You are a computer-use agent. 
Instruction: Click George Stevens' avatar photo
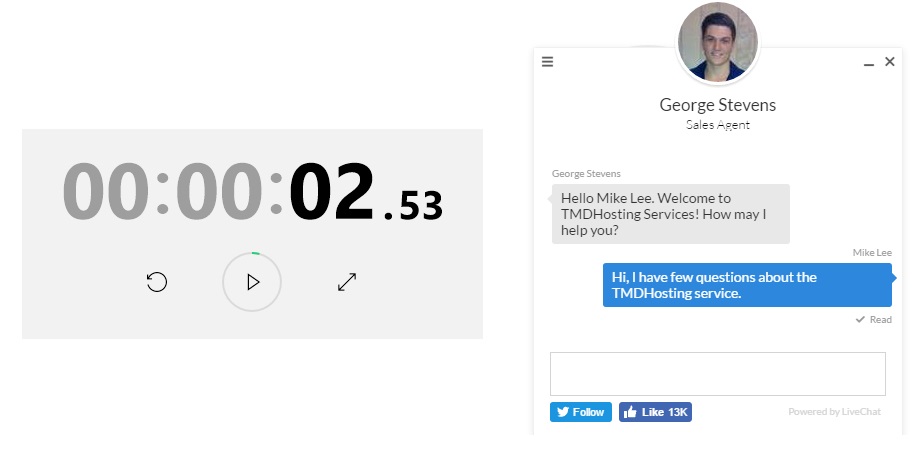pyautogui.click(x=718, y=42)
